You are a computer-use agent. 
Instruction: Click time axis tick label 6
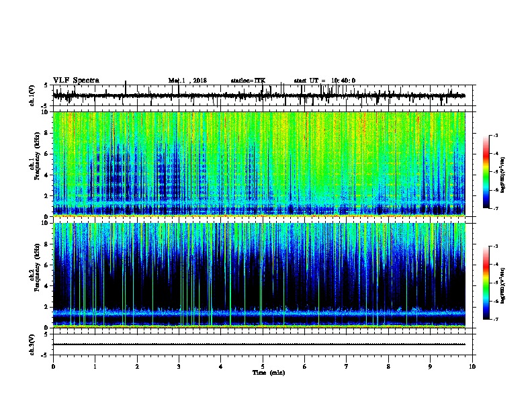click(305, 367)
